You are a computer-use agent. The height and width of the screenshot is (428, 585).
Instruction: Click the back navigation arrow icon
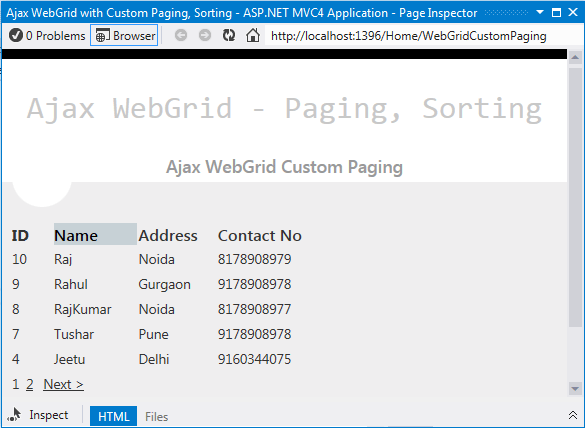(181, 35)
